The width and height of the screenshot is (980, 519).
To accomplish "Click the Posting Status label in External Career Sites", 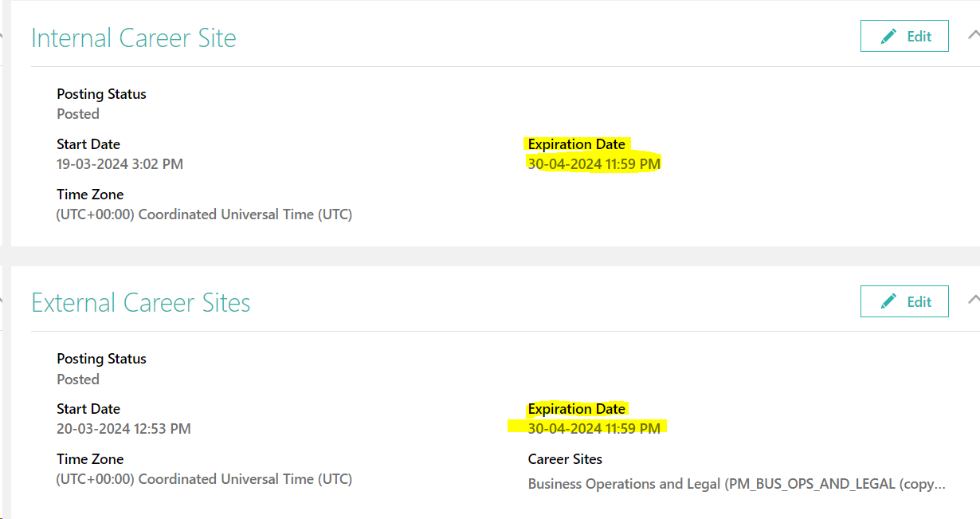I will [x=101, y=359].
